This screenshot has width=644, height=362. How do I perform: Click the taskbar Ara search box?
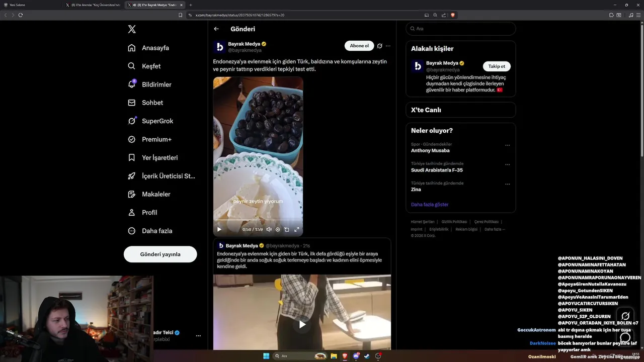300,356
